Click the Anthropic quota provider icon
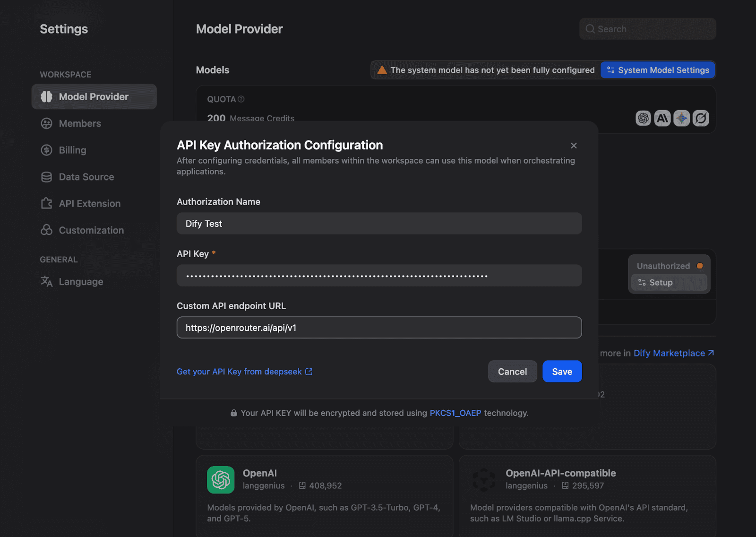Image resolution: width=756 pixels, height=537 pixels. (662, 118)
